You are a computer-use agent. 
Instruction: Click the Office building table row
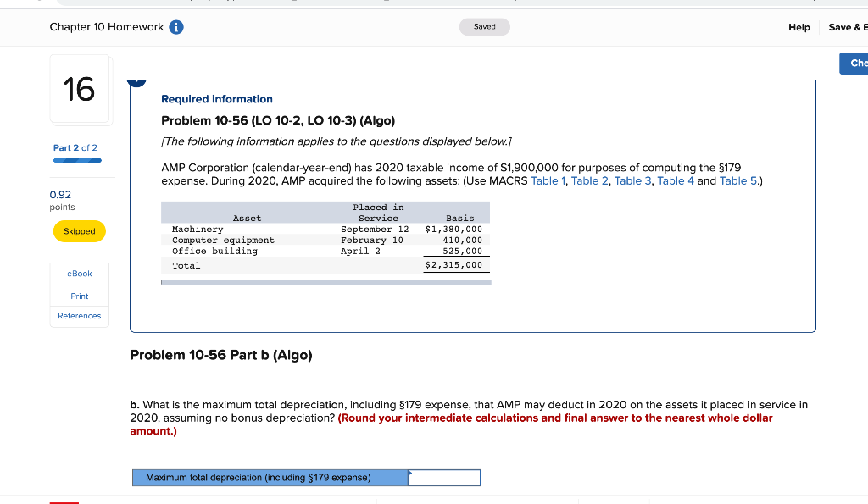pyautogui.click(x=325, y=252)
